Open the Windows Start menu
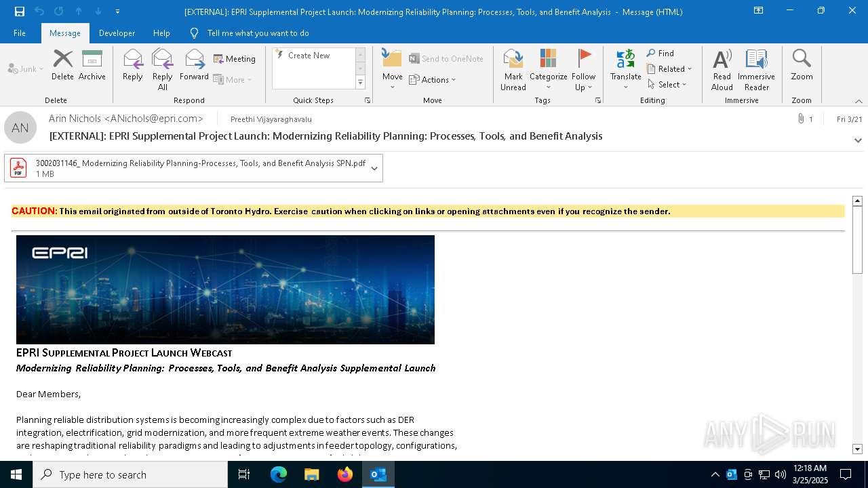 [x=16, y=474]
